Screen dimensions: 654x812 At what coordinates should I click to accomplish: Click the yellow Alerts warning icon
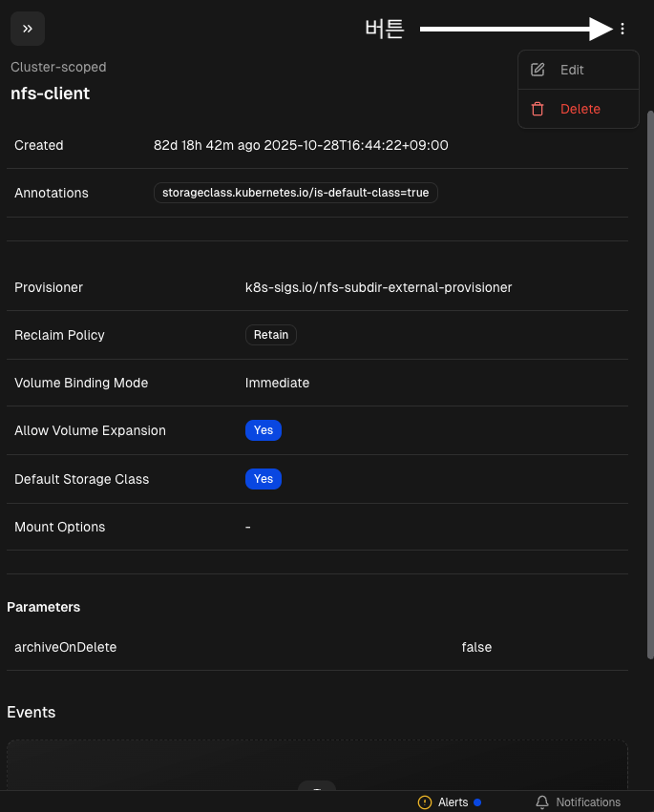coord(425,802)
